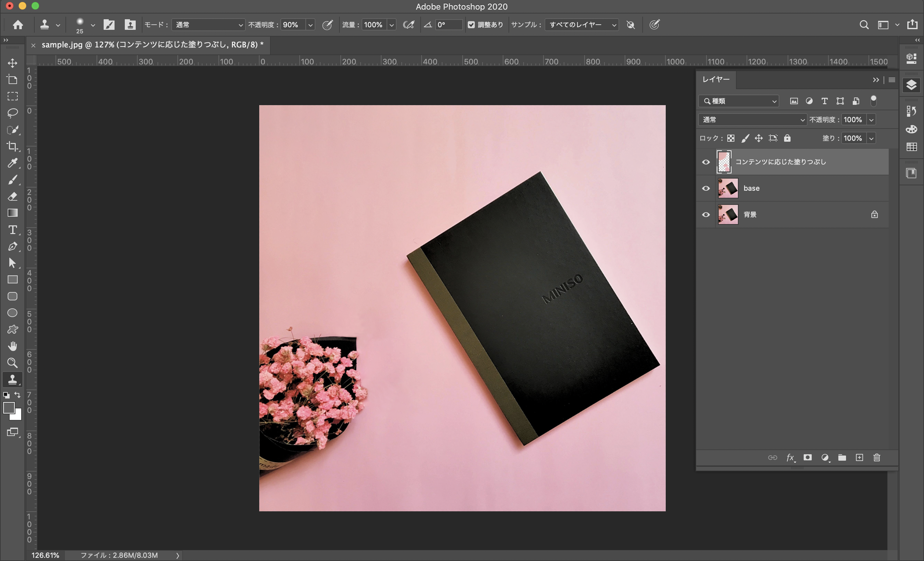This screenshot has height=561, width=924.
Task: Select the Pen tool
Action: 13,246
